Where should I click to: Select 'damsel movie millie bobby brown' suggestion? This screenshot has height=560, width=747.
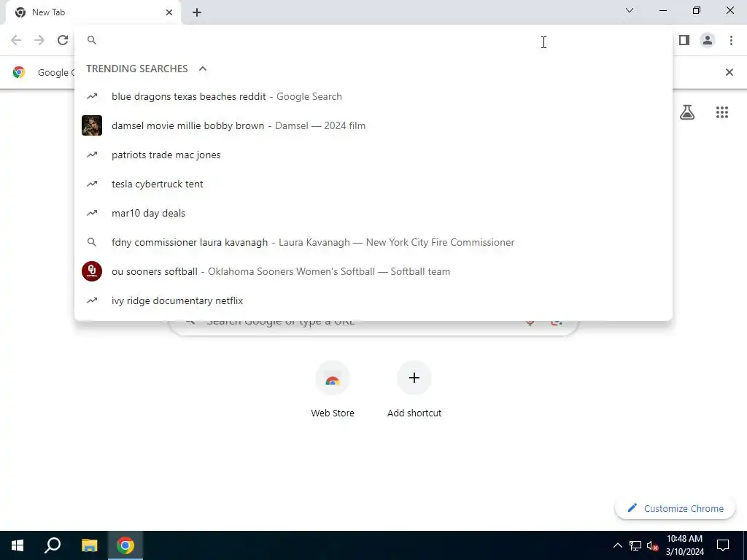click(373, 125)
